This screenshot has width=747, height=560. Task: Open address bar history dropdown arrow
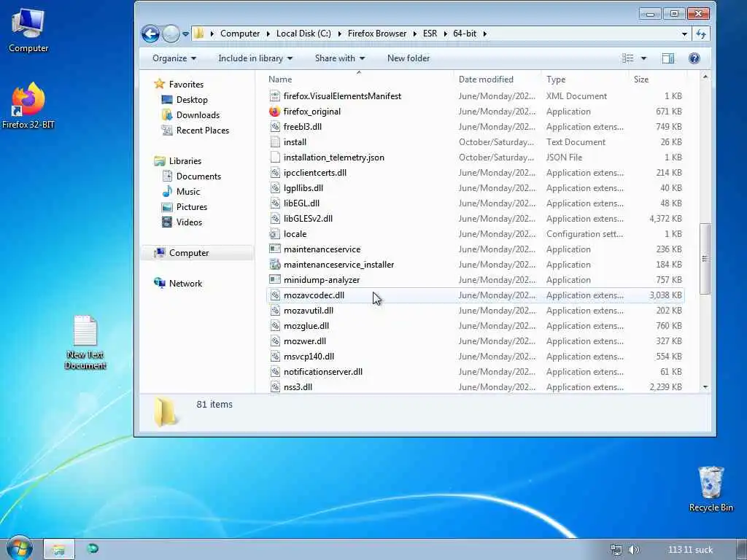point(684,34)
